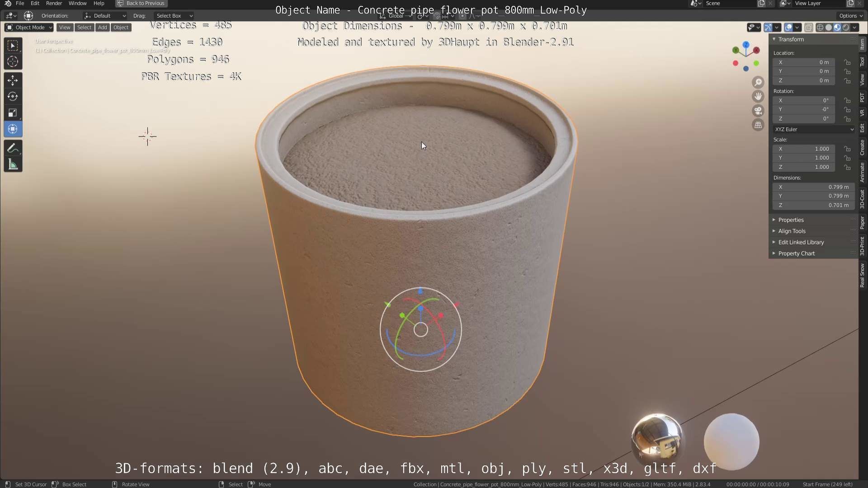Click the Y axis on navigation gizmo

[x=736, y=50]
